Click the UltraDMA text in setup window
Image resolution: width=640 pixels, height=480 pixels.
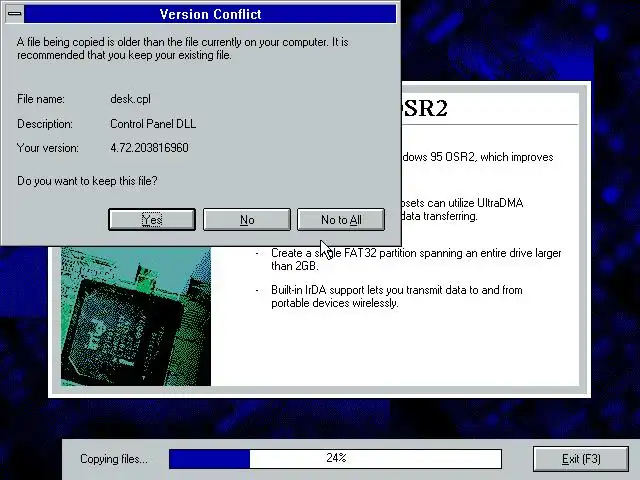click(x=462, y=209)
